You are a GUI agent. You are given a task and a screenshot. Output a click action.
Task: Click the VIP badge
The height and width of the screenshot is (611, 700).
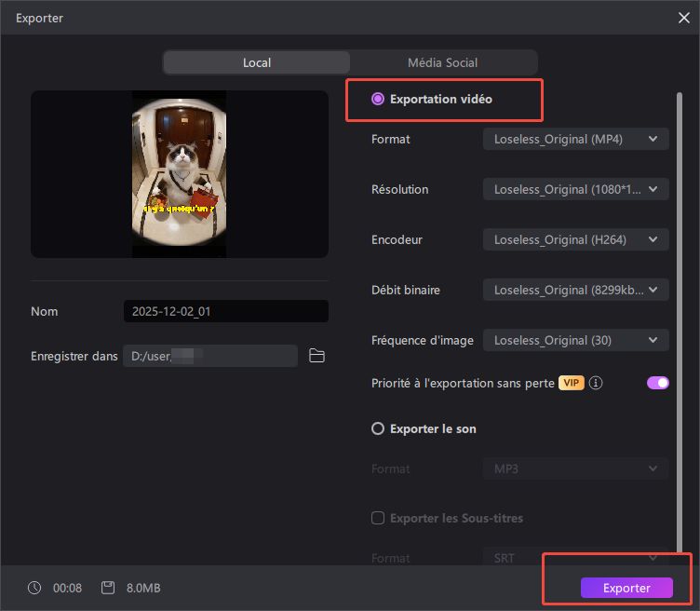tap(571, 383)
